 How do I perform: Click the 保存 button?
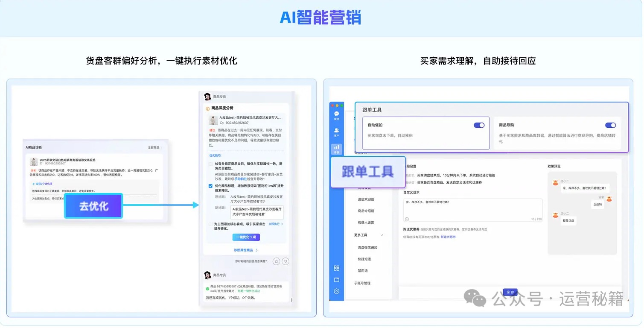(510, 292)
